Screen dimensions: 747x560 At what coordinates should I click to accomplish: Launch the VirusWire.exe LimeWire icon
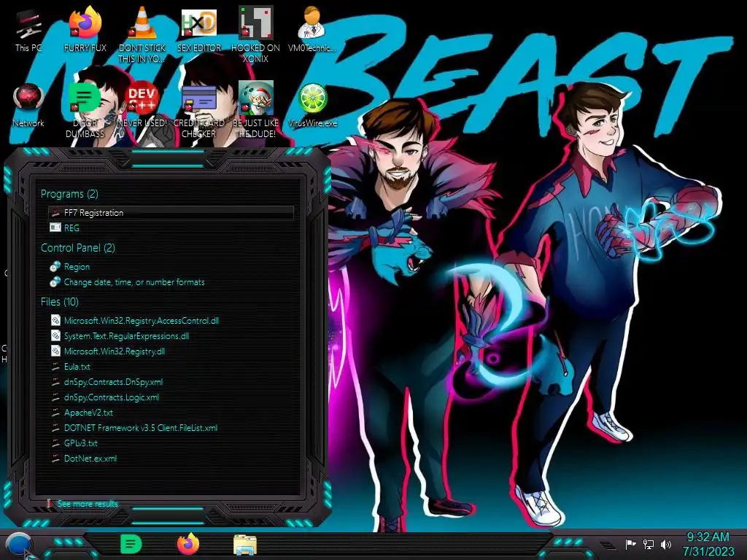pyautogui.click(x=312, y=105)
